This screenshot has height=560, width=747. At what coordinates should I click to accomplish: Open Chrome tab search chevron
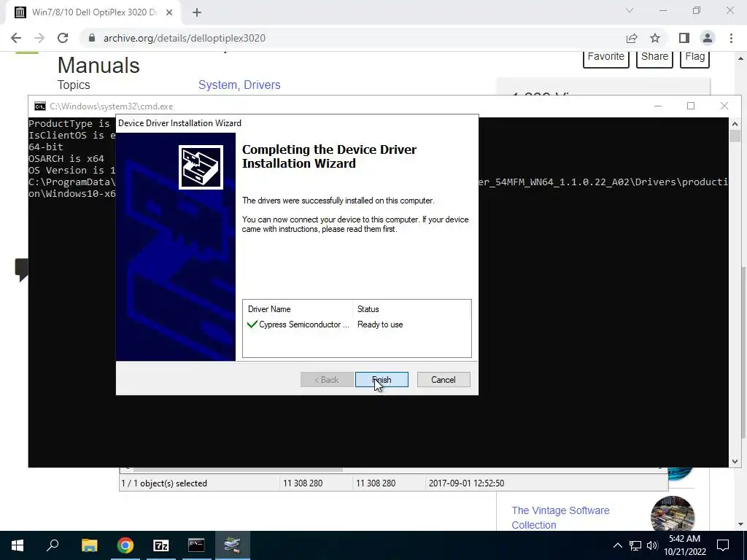[x=630, y=10]
